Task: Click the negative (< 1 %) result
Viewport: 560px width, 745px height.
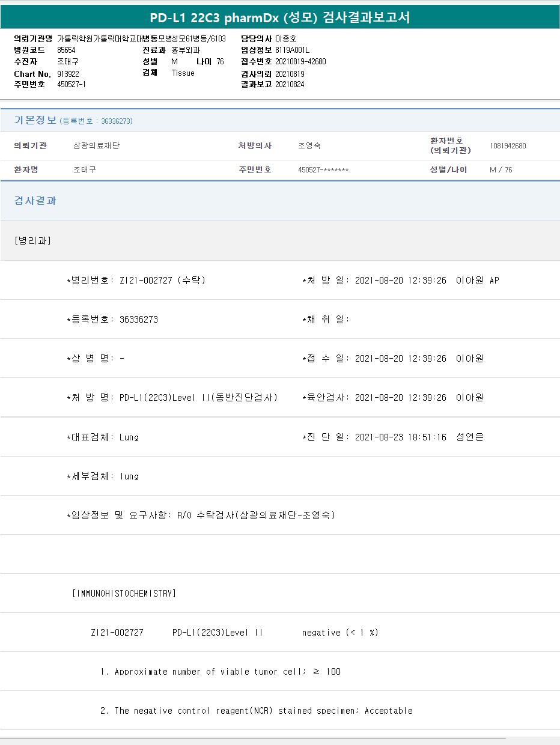Action: [340, 632]
